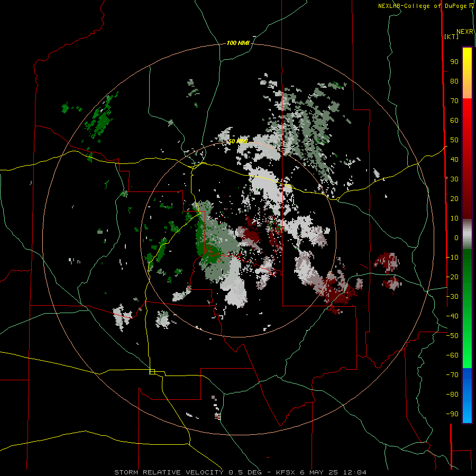The image size is (476, 476).
Task: Click "STORM RELATIVE VELOCITY" in the caption
Action: (x=169, y=472)
